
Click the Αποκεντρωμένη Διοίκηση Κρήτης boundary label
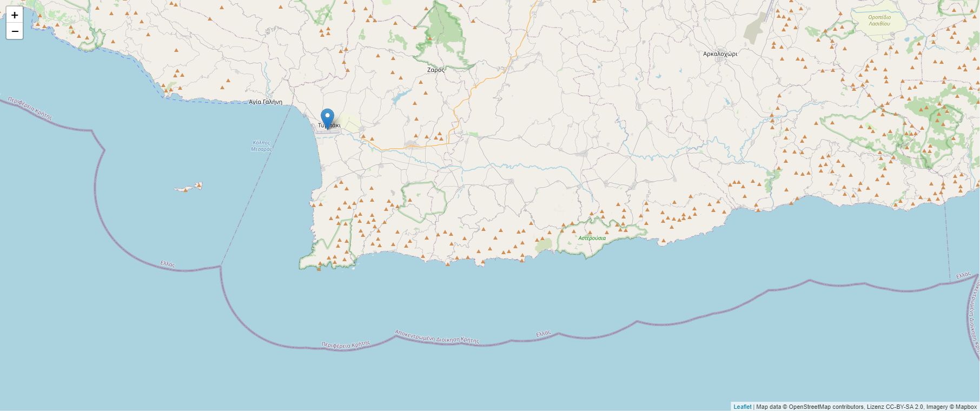coord(437,336)
